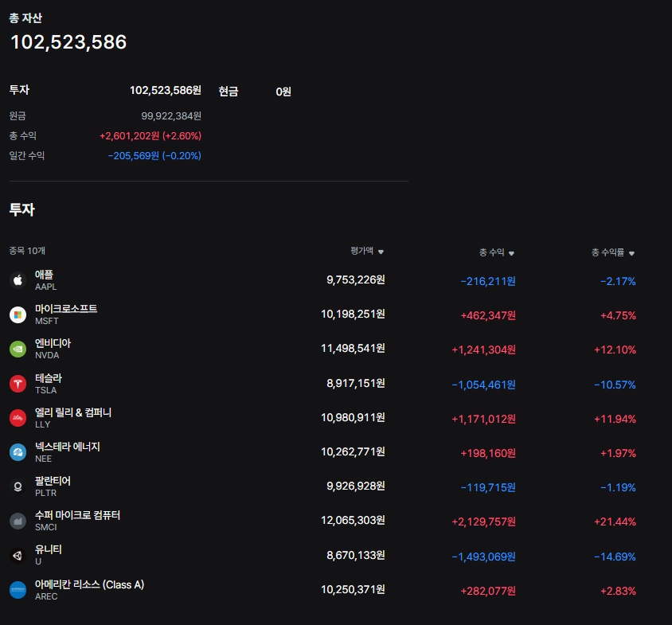Click NextEra valuation 10,262,771원
The image size is (672, 625).
[354, 451]
